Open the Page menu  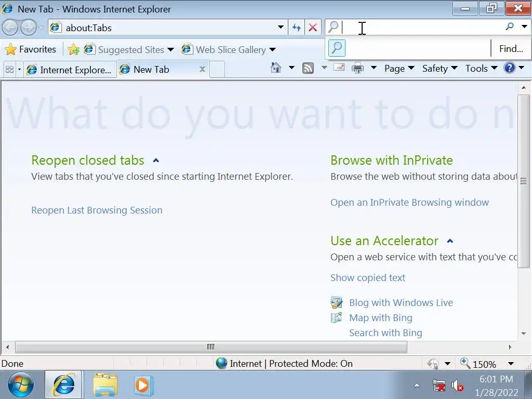400,68
